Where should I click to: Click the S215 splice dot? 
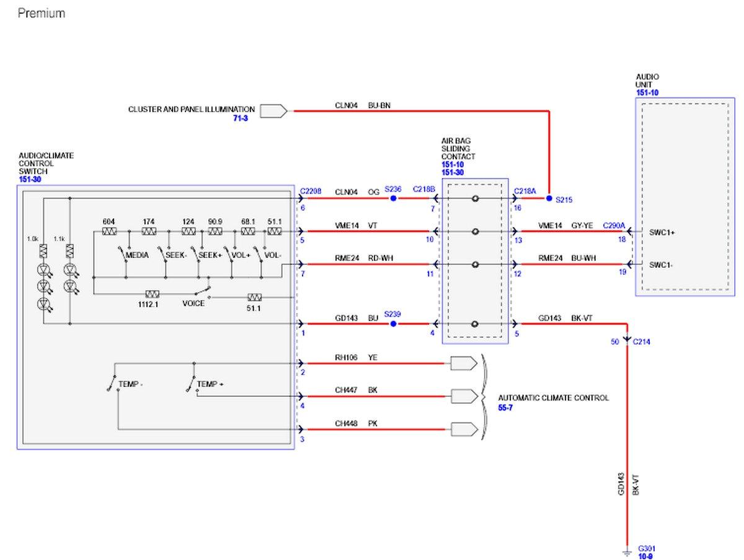click(x=549, y=199)
